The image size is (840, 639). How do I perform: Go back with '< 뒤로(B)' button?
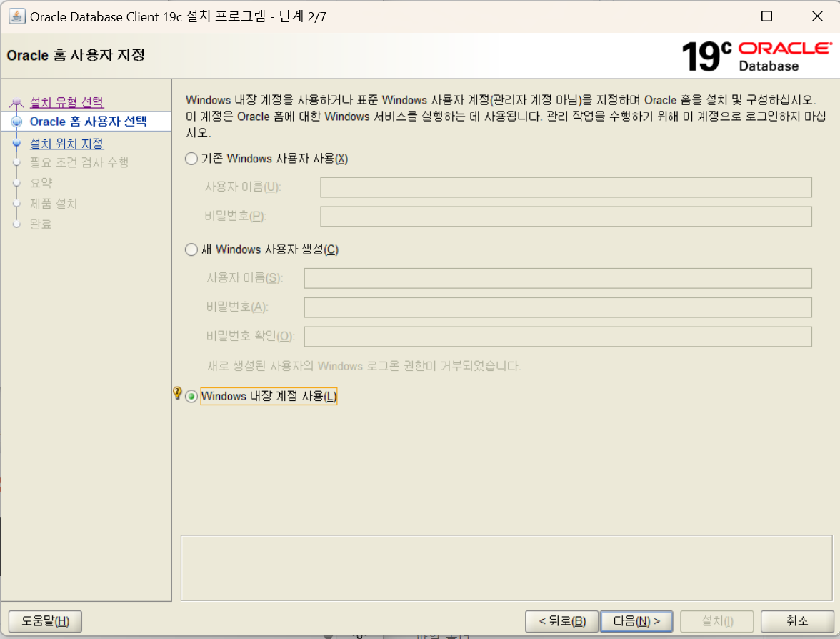point(562,621)
